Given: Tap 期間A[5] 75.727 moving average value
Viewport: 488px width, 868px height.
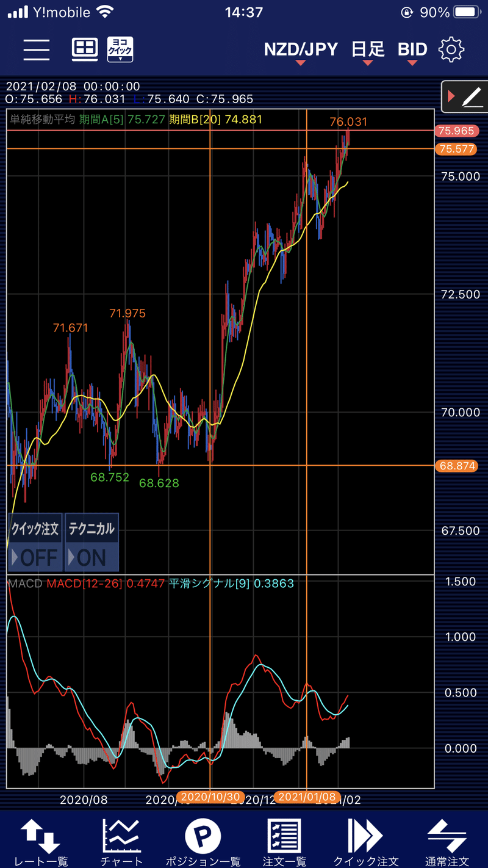Looking at the screenshot, I should 121,120.
